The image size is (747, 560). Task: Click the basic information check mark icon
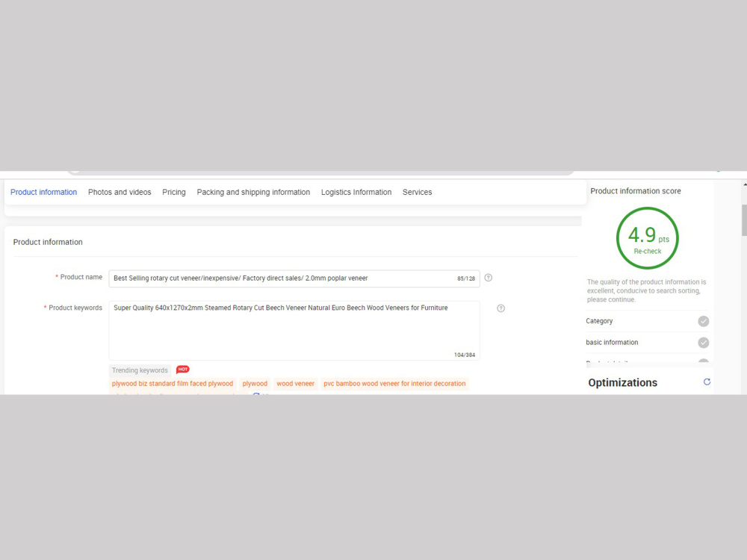704,343
